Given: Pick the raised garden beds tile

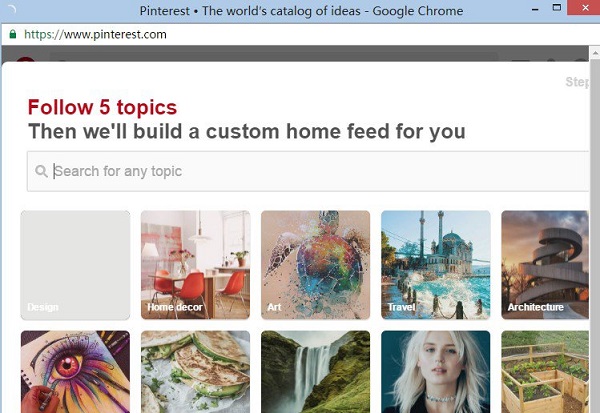Looking at the screenshot, I should click(545, 372).
